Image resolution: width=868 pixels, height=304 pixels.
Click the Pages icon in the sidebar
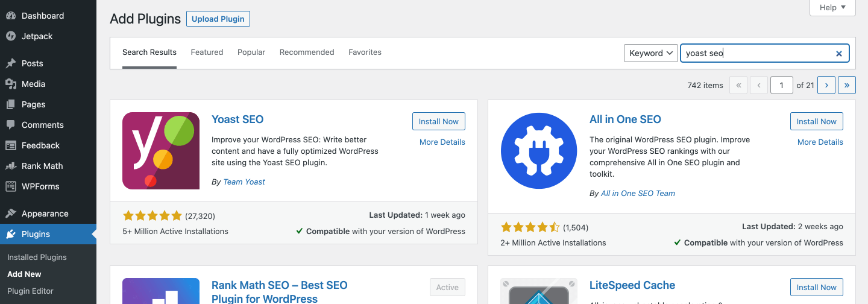[11, 104]
